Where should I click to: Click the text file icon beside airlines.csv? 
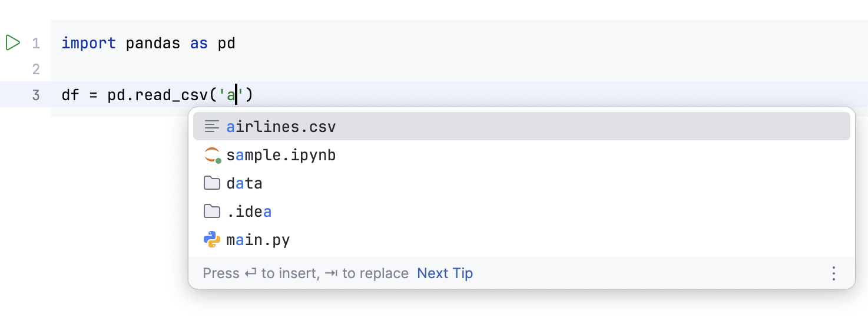tap(212, 127)
